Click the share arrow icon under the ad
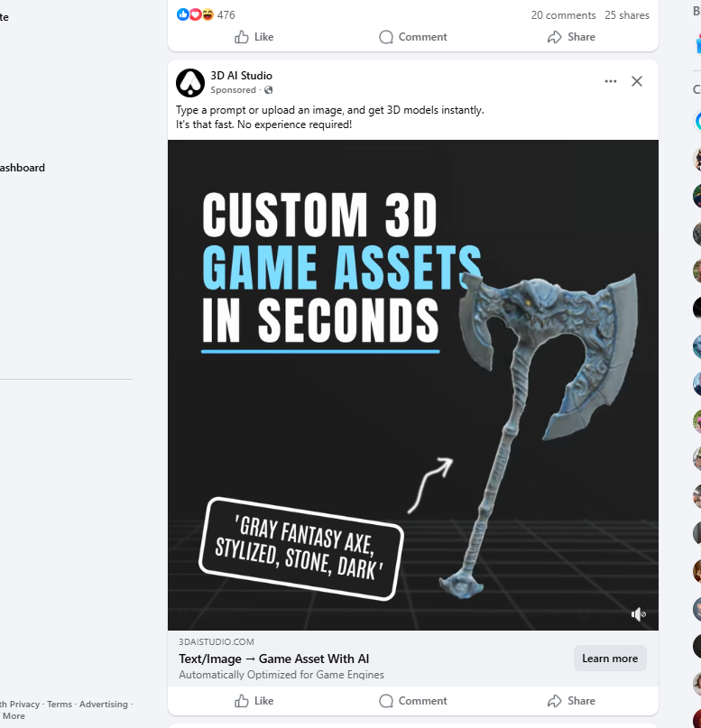 554,701
